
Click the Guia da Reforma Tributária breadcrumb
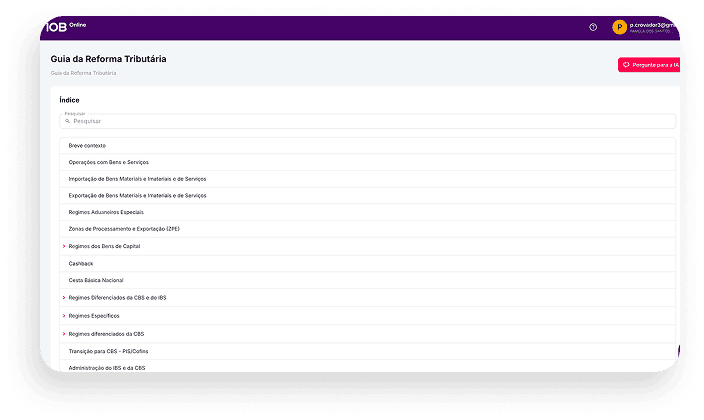click(x=83, y=73)
